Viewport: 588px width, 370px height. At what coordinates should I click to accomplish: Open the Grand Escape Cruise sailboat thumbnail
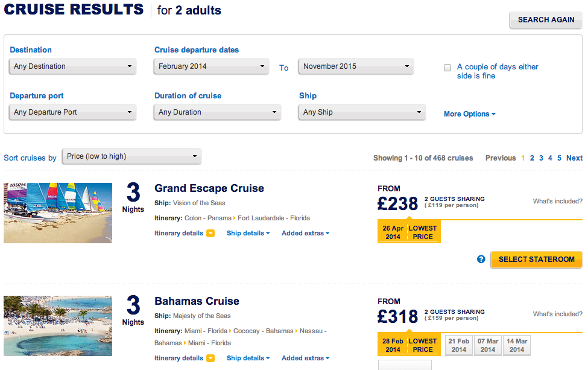(x=58, y=213)
